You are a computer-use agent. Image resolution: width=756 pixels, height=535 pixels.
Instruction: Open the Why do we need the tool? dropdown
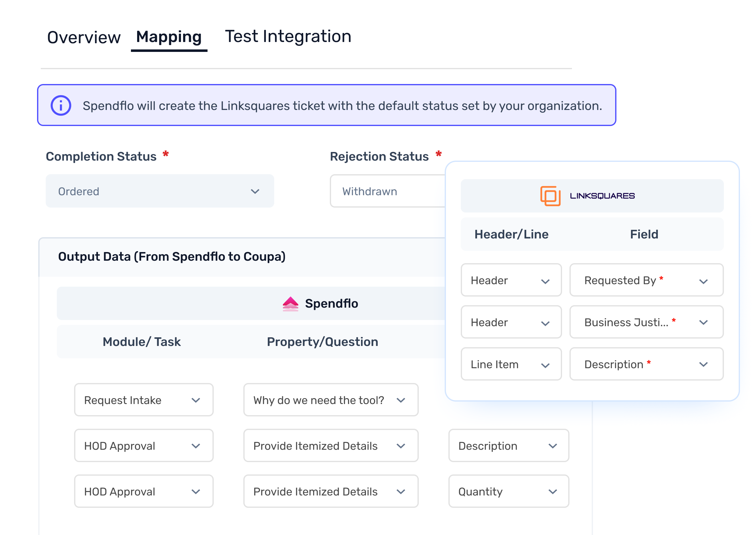(330, 400)
